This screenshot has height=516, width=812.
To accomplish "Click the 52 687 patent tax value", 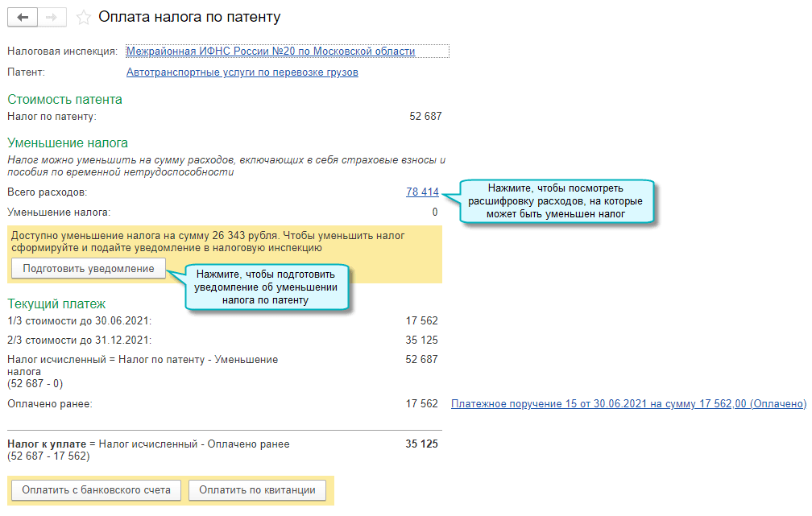I will (425, 117).
